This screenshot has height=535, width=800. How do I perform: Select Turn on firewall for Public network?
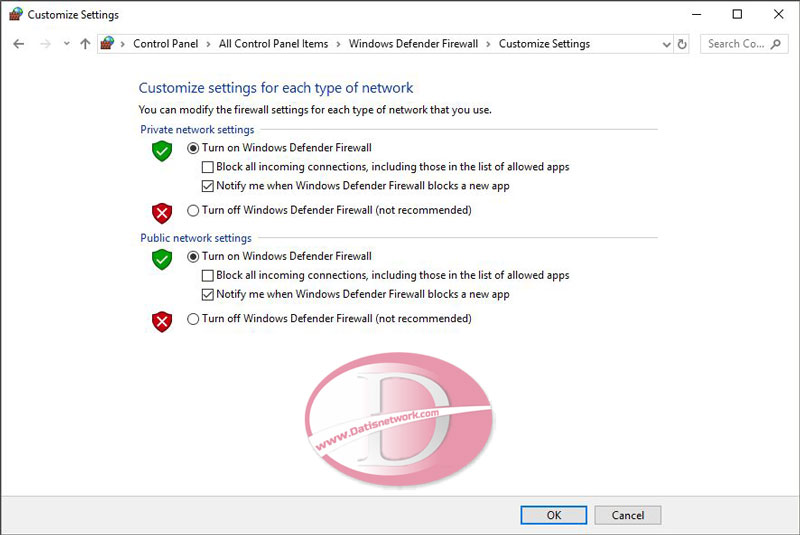[193, 257]
